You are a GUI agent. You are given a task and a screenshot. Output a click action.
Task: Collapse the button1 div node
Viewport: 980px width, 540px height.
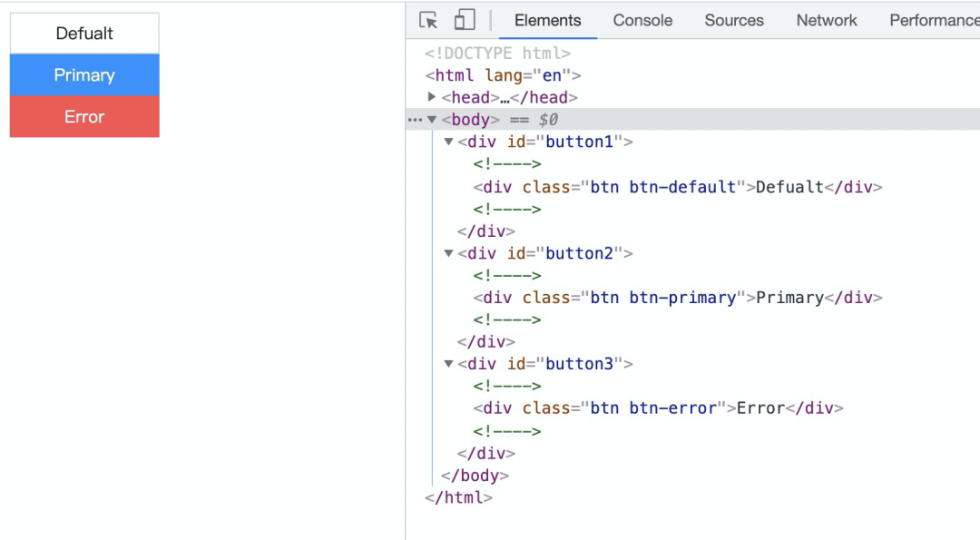pyautogui.click(x=448, y=142)
